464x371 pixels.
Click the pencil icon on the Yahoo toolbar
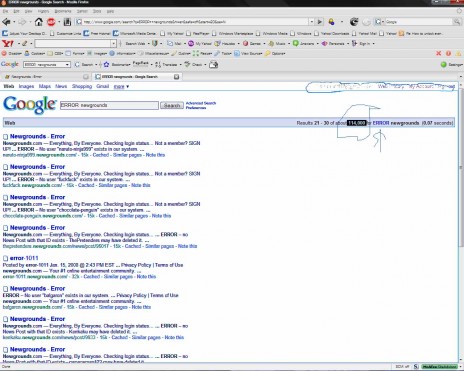tap(24, 43)
